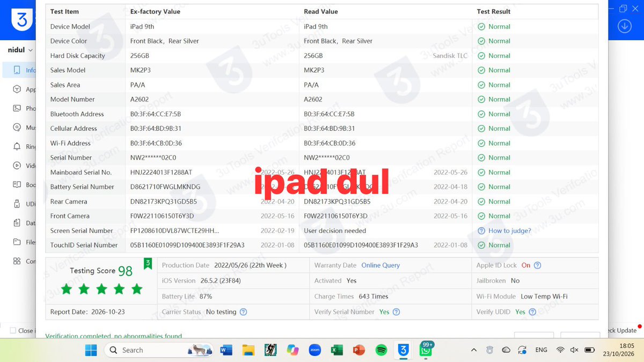Open Excel from the taskbar
This screenshot has width=644, height=362.
337,350
